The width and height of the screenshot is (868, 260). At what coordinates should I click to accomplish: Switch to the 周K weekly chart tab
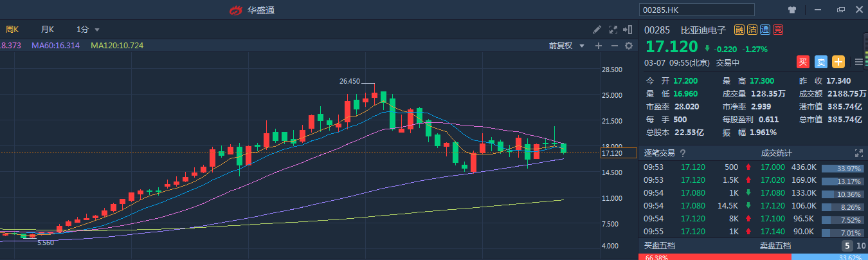point(12,30)
